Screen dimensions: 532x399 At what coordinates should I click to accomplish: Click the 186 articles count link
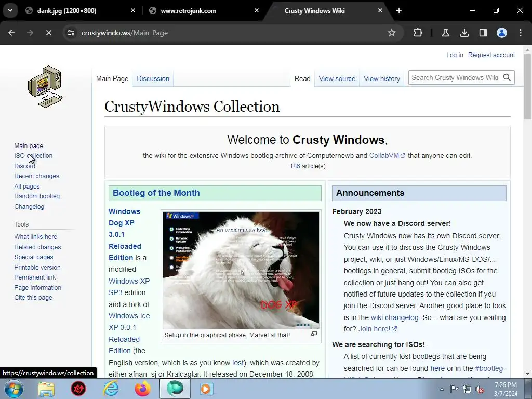click(295, 166)
